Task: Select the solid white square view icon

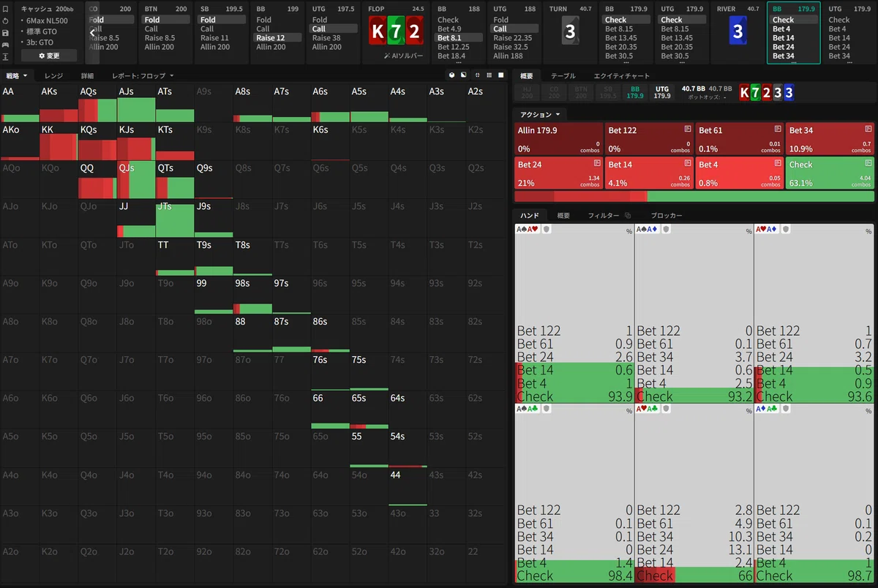Action: 501,75
